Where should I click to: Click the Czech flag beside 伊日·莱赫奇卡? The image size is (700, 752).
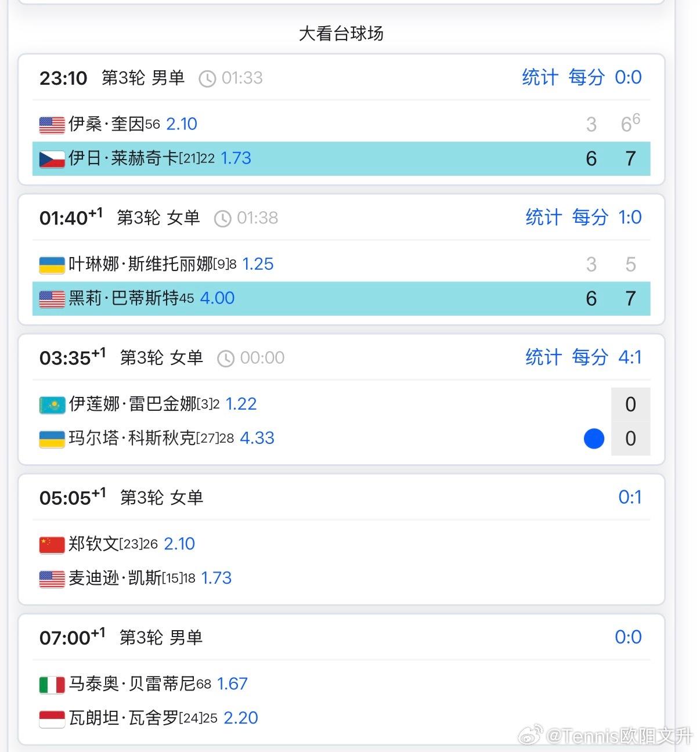click(52, 158)
